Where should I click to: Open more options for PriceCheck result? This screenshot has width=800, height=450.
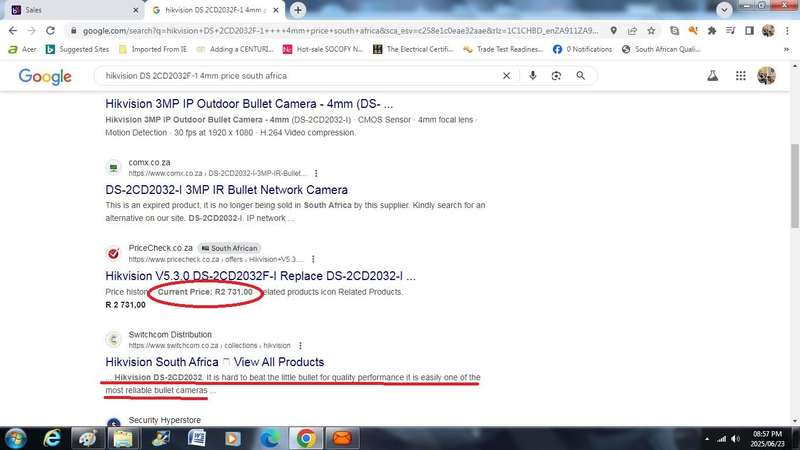pos(313,259)
